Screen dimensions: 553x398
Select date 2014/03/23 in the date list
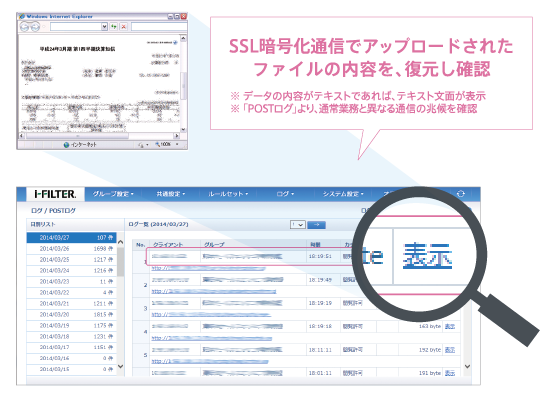72,281
